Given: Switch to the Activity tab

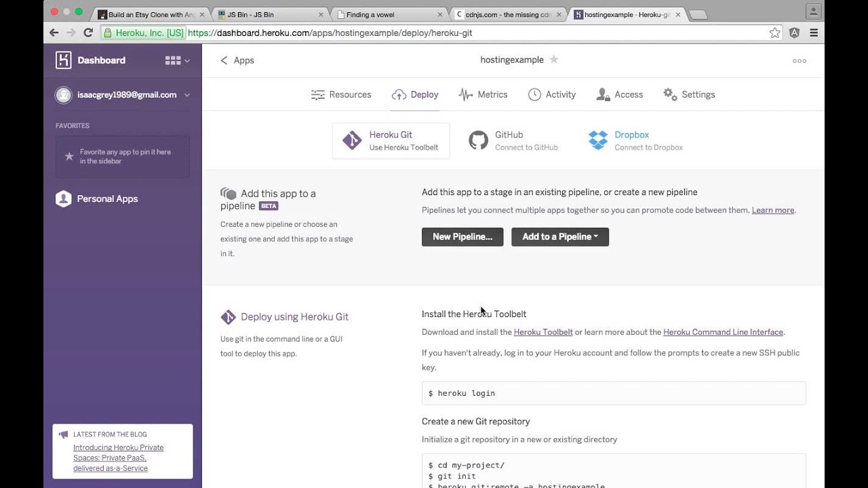Looking at the screenshot, I should click(552, 94).
